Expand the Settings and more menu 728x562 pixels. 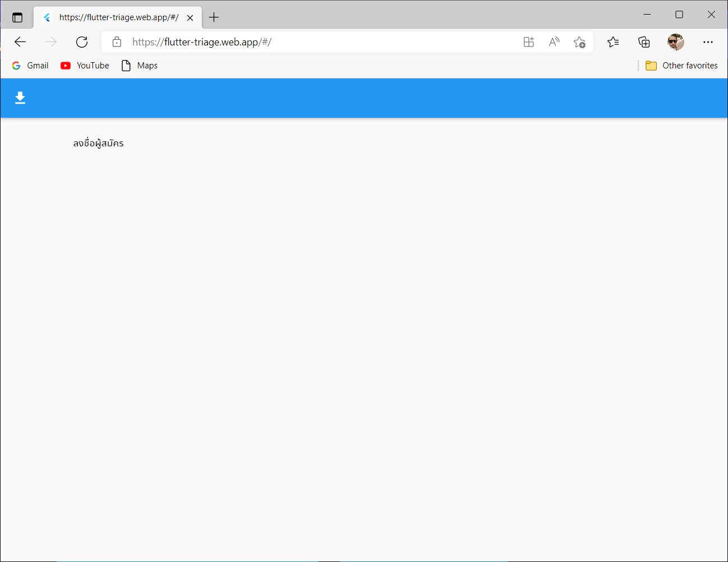click(708, 42)
